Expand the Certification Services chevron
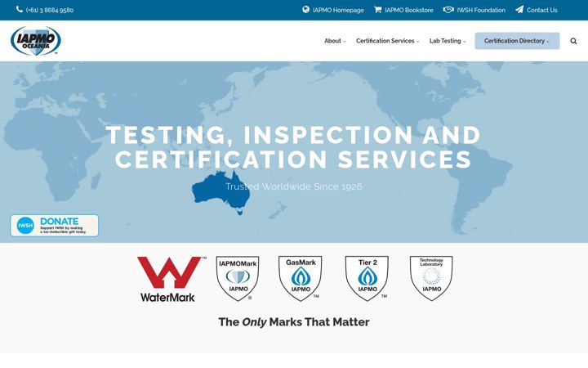 [x=418, y=42]
